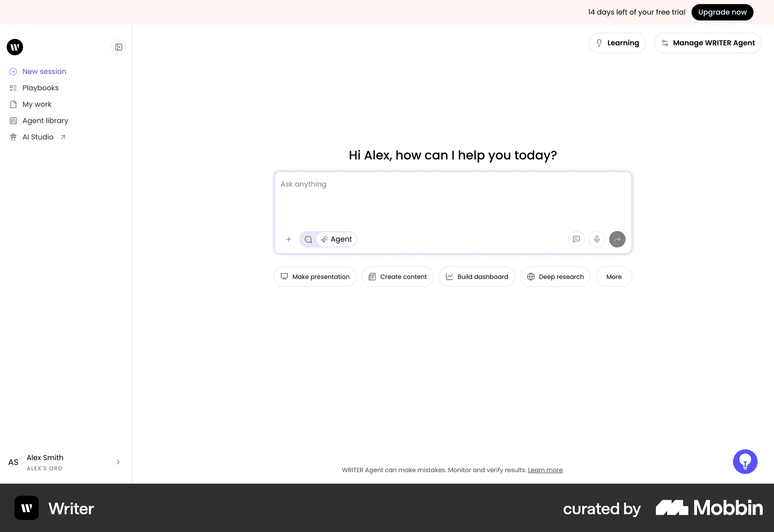Collapse the sidebar panel

[118, 47]
